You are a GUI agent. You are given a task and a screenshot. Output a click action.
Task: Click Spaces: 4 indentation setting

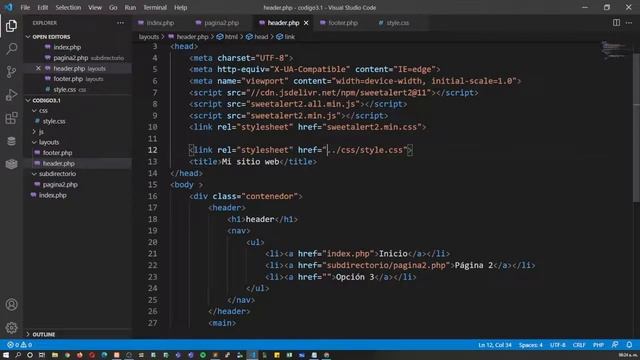[531, 345]
